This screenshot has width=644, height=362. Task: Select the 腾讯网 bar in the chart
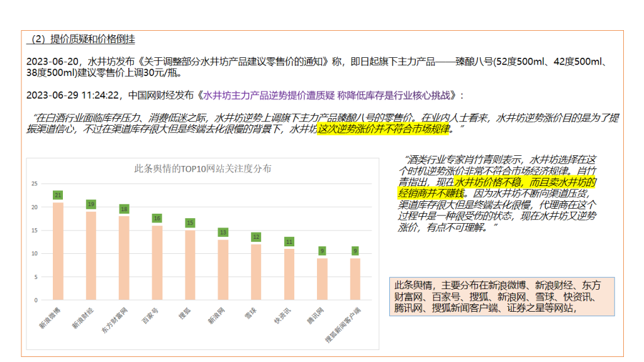[321, 279]
